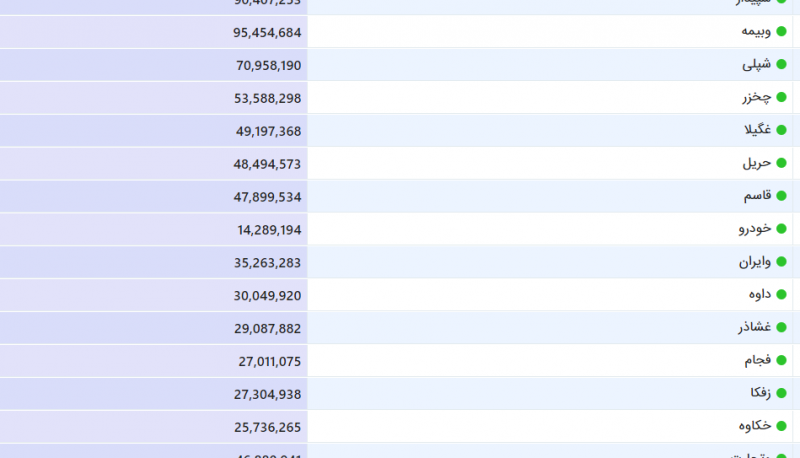800x458 pixels.
Task: Select the green indicator beside چخزر
Action: tap(782, 97)
